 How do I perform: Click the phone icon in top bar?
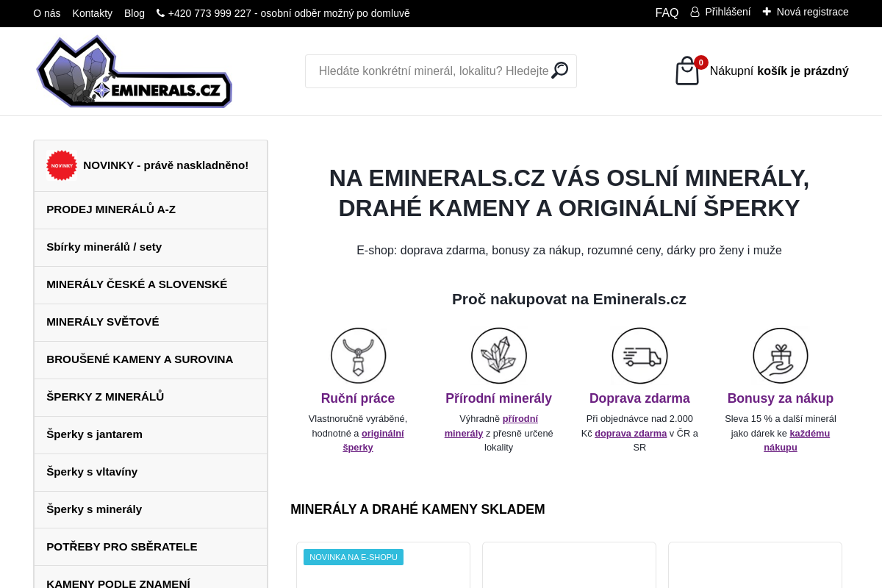click(160, 13)
